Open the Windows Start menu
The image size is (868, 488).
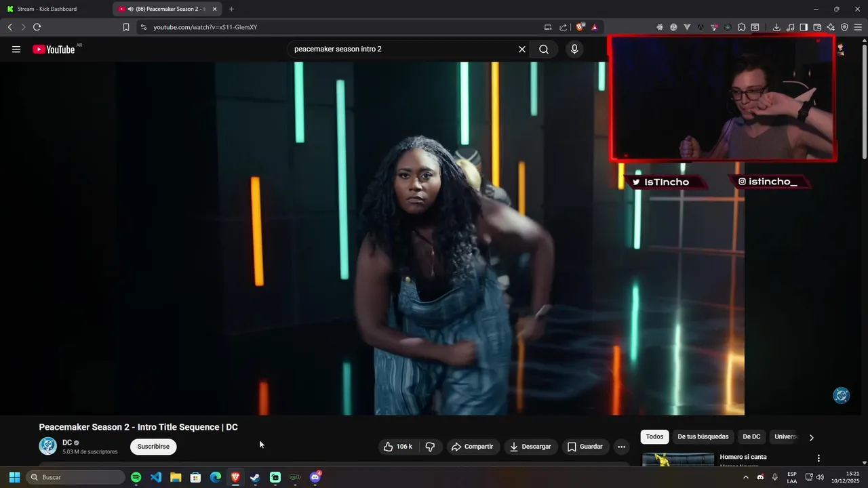pyautogui.click(x=14, y=477)
